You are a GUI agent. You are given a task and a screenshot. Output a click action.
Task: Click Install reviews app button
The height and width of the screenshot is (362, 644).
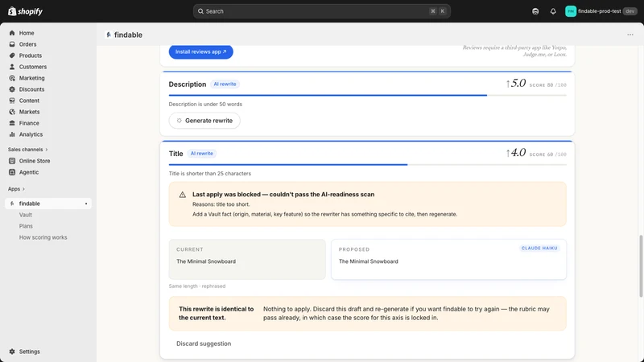coord(200,51)
